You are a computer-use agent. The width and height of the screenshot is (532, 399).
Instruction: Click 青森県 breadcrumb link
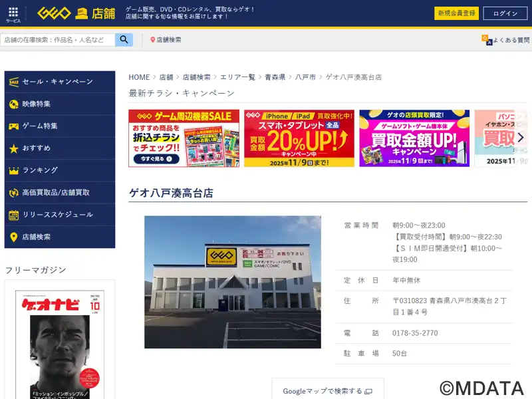tap(275, 77)
